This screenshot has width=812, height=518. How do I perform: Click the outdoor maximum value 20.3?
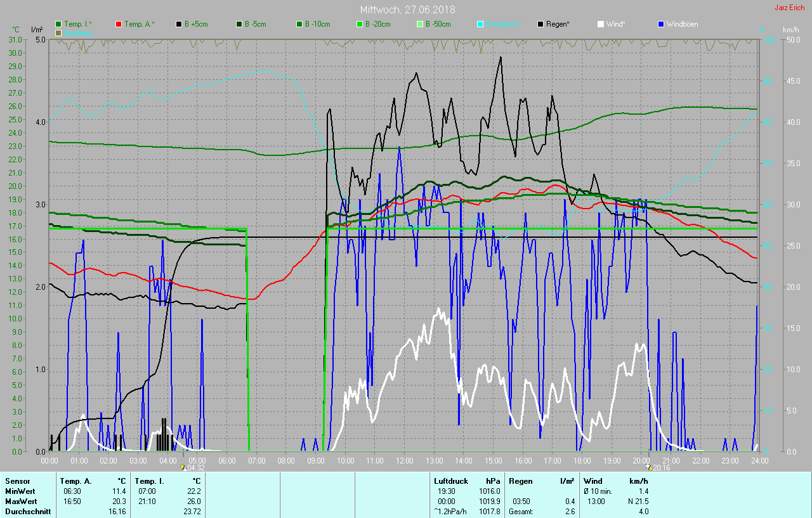pos(119,502)
